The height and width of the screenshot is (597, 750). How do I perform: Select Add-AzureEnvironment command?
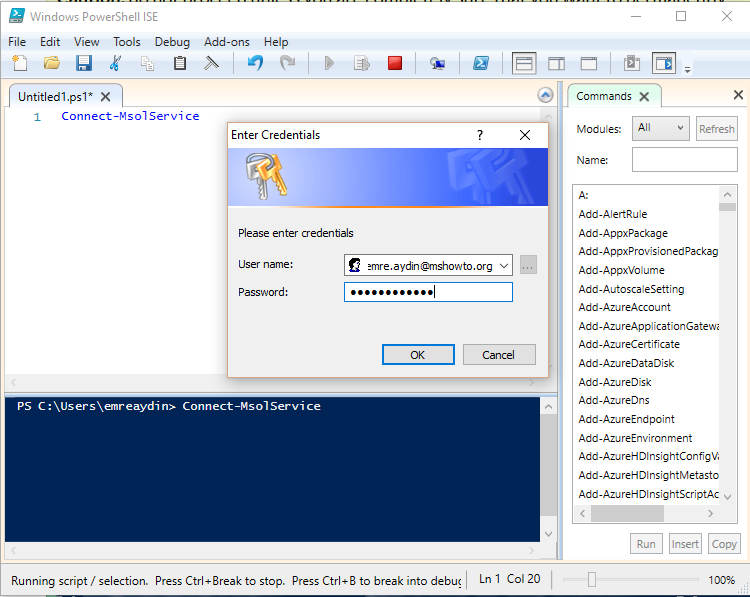[635, 438]
